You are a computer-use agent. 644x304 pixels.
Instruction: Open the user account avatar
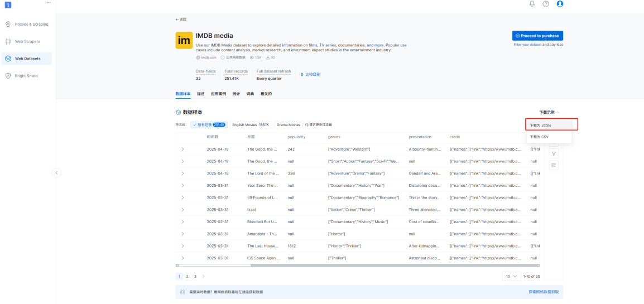pyautogui.click(x=560, y=4)
